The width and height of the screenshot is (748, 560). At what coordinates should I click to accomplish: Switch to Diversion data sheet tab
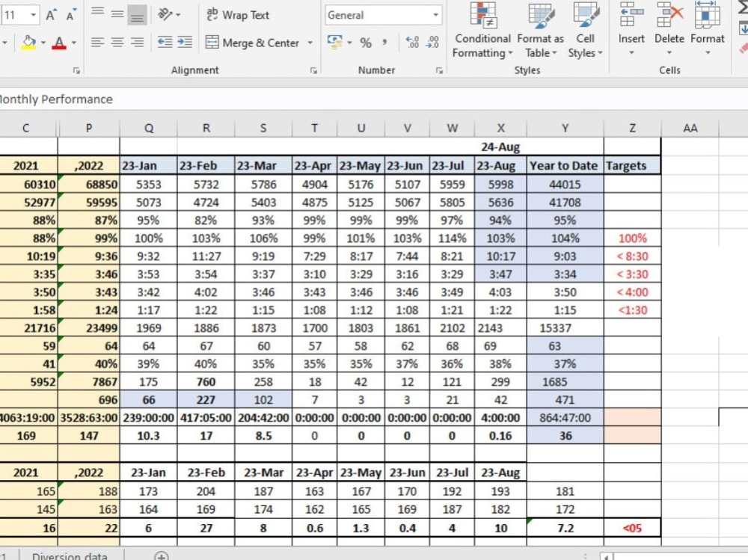pos(70,556)
